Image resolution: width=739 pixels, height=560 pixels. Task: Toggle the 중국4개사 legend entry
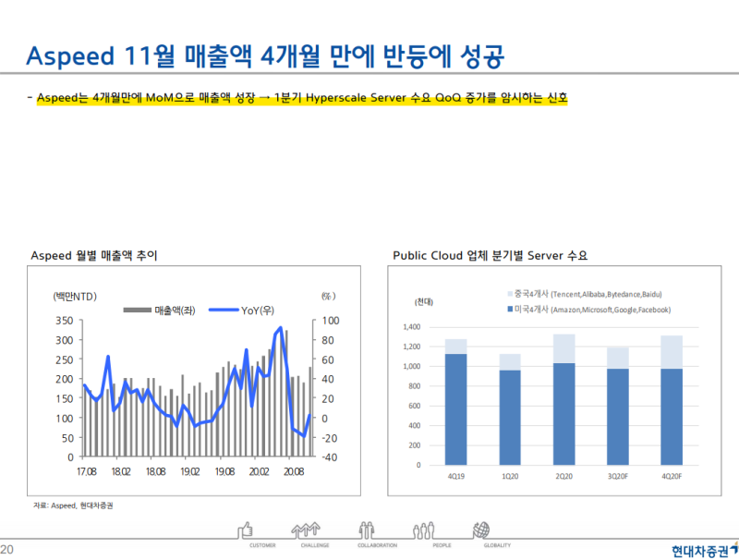pos(510,294)
